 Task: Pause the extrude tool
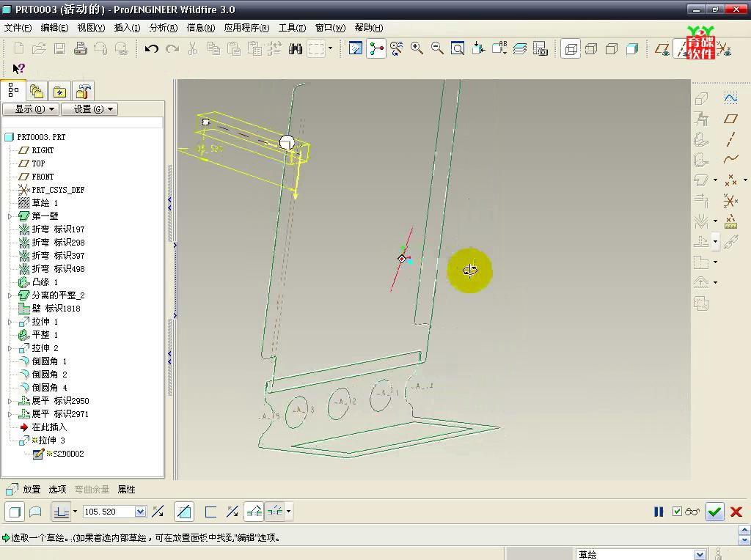tap(659, 512)
